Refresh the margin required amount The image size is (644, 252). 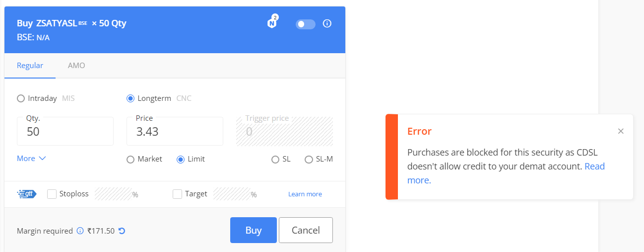pos(122,231)
